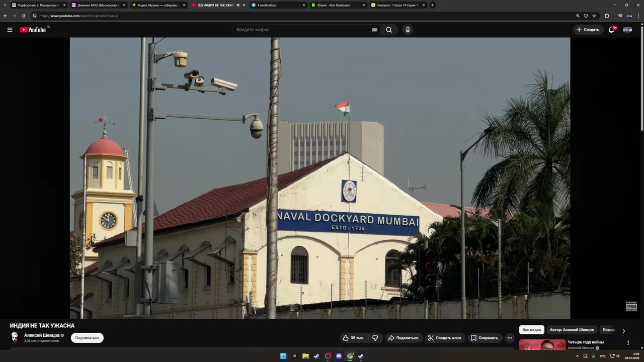Open File Explorer from the taskbar

pyautogui.click(x=305, y=356)
